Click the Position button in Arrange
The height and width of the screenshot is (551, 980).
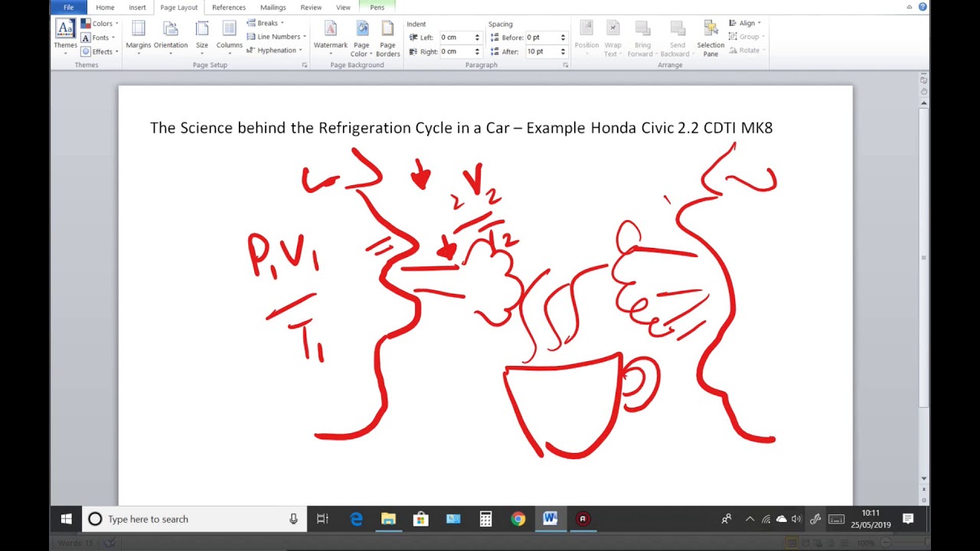click(x=586, y=38)
